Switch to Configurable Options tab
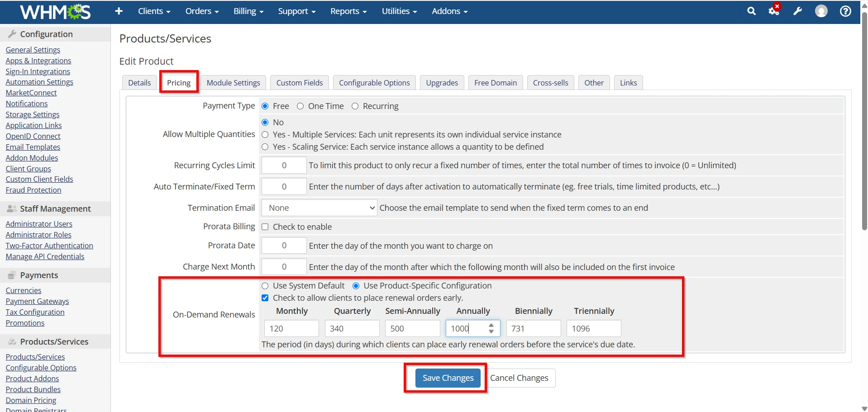Viewport: 868px width, 412px height. pyautogui.click(x=375, y=83)
